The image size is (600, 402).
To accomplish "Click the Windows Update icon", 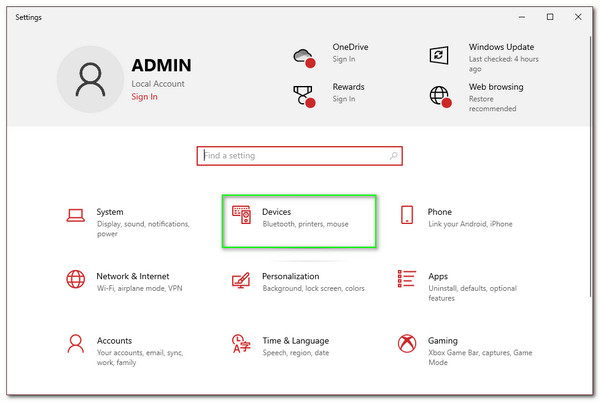I will [x=439, y=55].
